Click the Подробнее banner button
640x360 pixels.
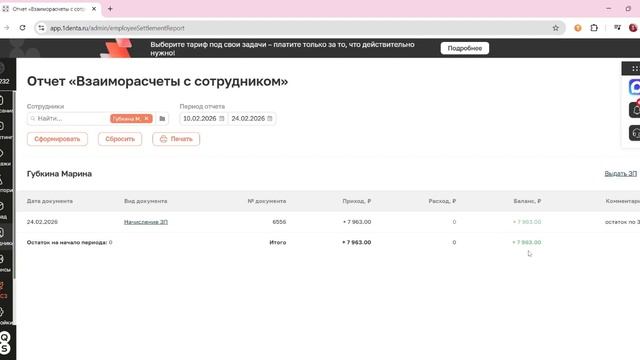(x=464, y=48)
